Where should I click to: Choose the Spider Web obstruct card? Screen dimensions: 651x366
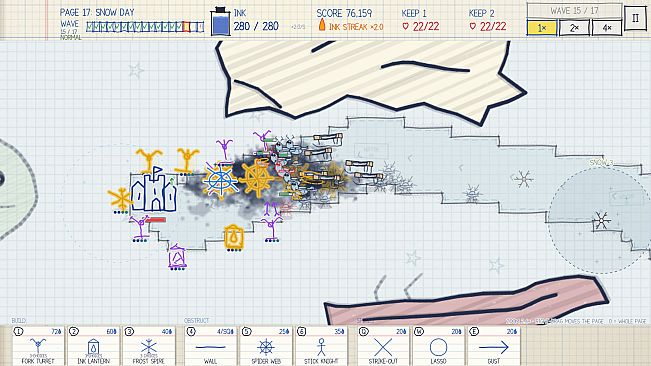click(x=266, y=346)
